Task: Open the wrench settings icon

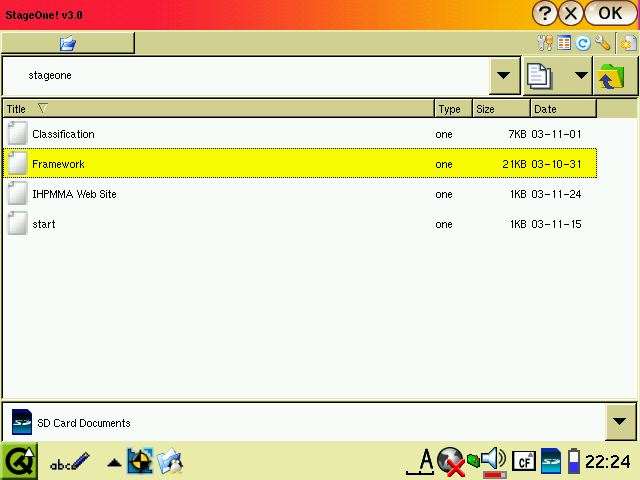Action: click(602, 43)
